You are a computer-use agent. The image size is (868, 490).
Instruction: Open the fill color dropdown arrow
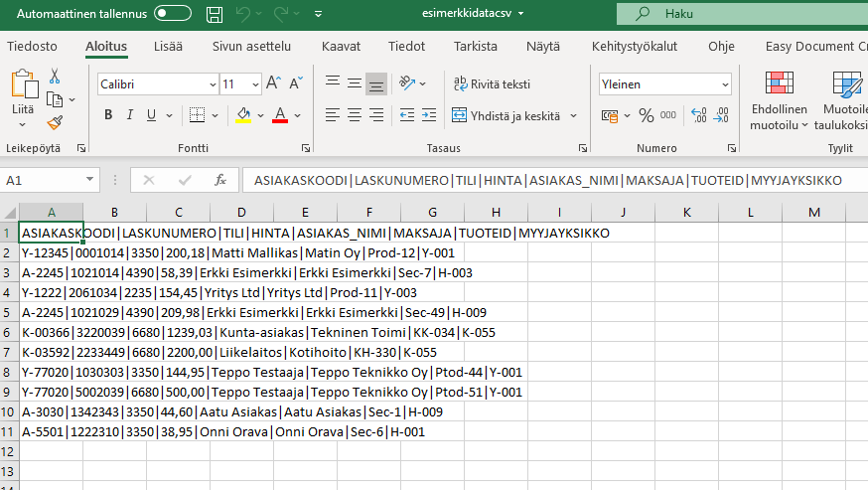coord(260,116)
